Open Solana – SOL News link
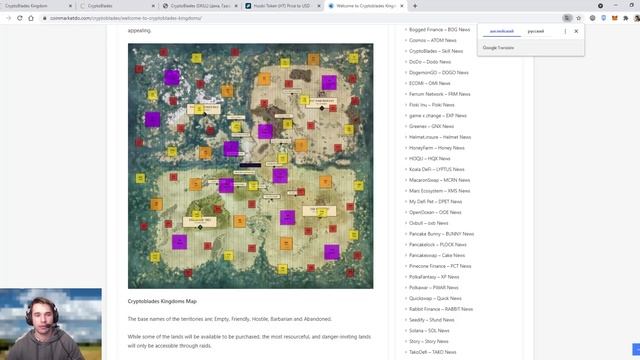 (429, 331)
